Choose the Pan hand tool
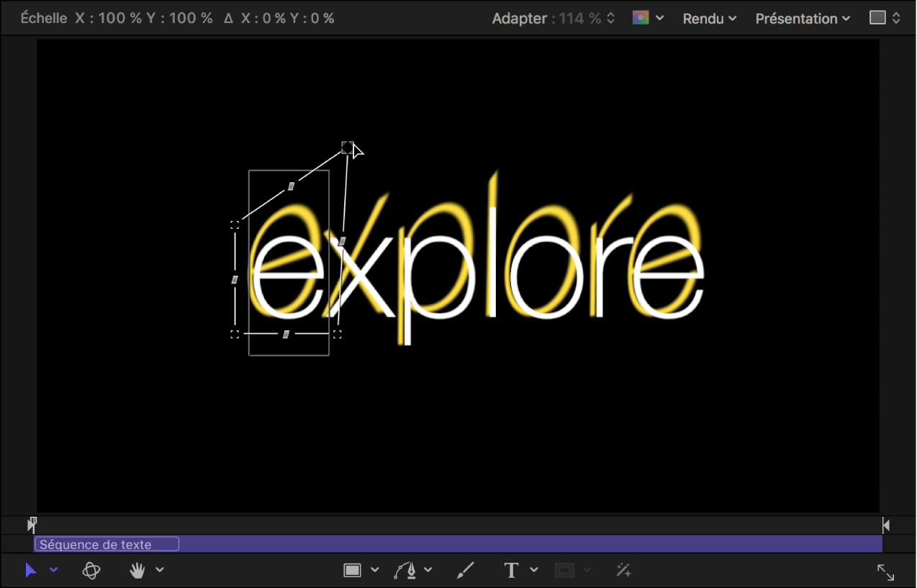Viewport: 917px width, 588px height. tap(137, 570)
